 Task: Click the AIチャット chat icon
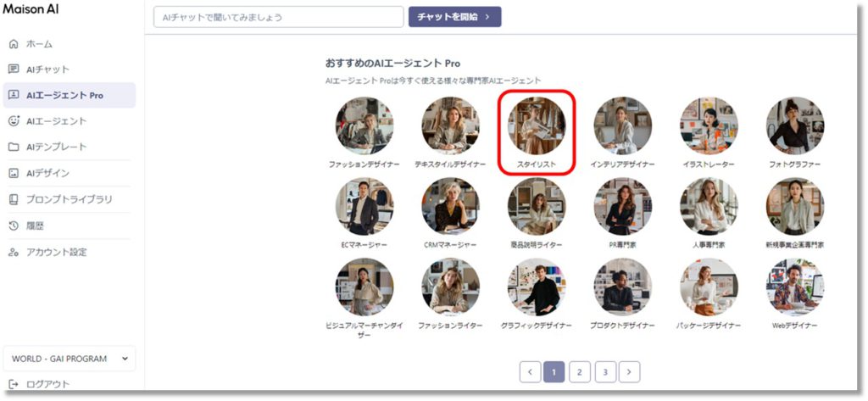click(x=14, y=70)
